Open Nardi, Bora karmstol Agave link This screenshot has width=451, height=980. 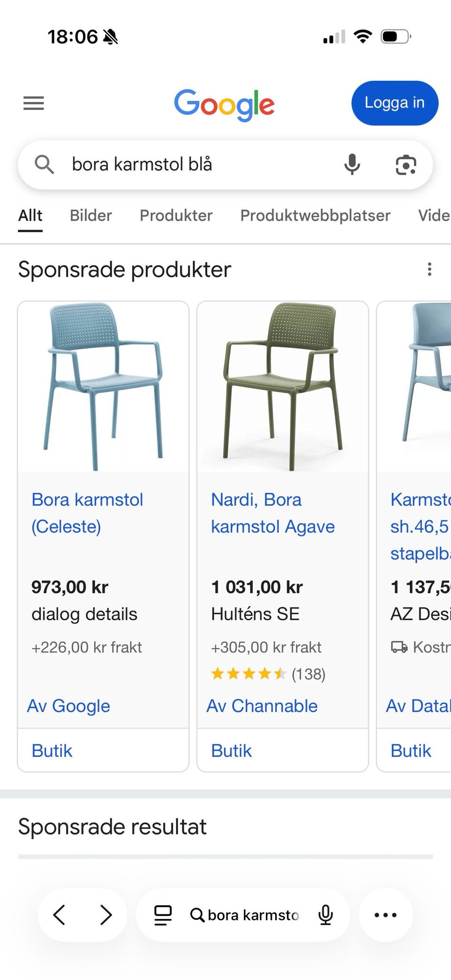(x=272, y=513)
